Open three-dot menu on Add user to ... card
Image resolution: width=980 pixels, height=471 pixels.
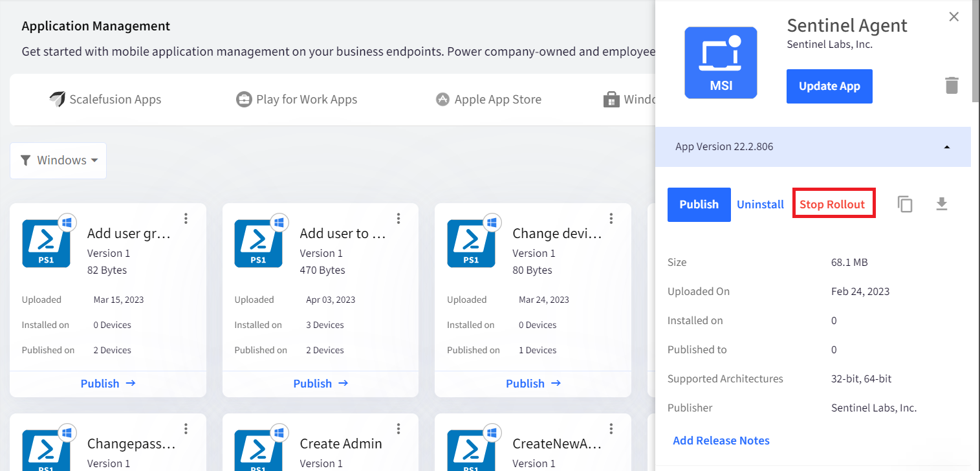click(x=398, y=219)
